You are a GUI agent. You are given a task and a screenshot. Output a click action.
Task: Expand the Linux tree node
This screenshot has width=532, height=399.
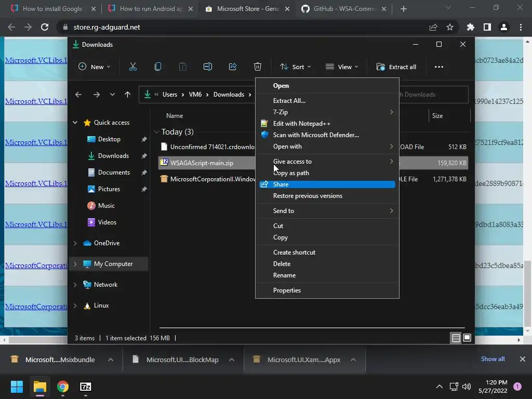pyautogui.click(x=75, y=305)
